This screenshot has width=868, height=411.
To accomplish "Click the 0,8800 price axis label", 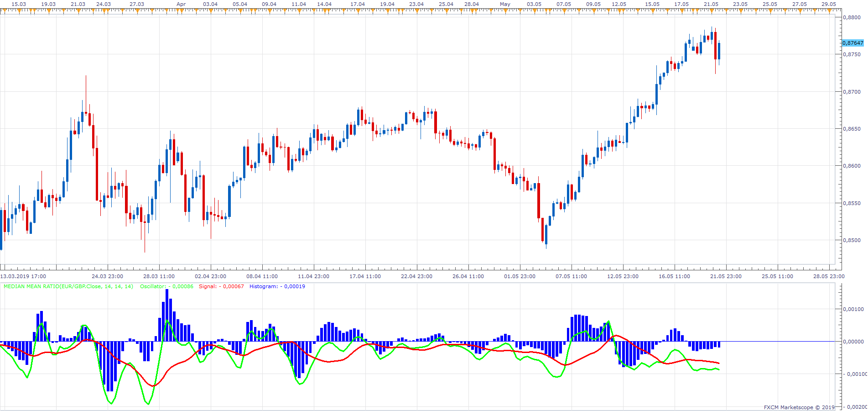I will [852, 17].
